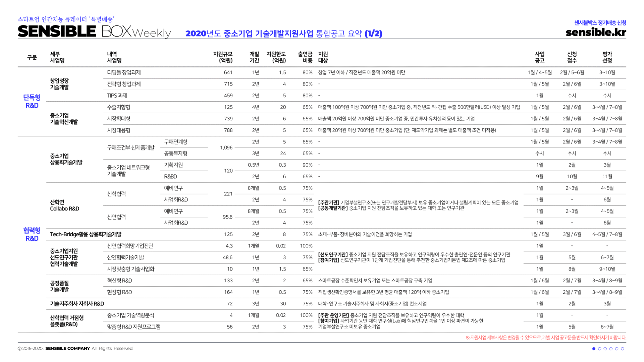Click 기술지주회사 자회사 R&D row title
Screen dimensions: 644x362
click(77, 304)
